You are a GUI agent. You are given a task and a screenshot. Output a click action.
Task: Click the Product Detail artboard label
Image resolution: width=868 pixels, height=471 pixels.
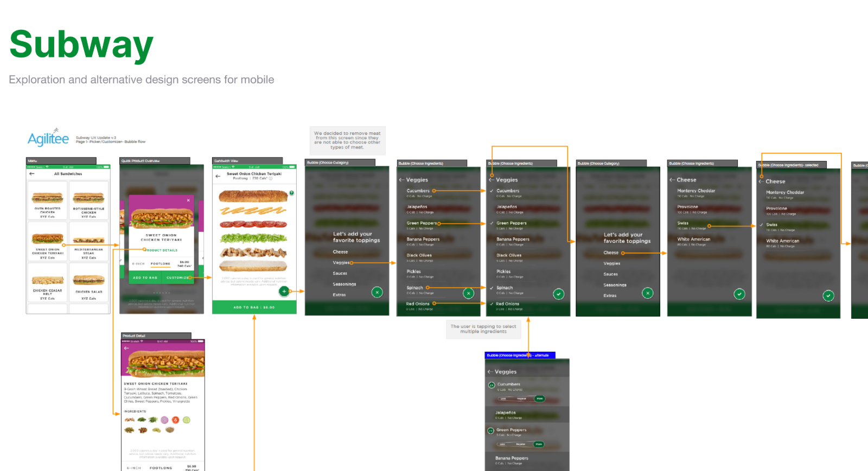pyautogui.click(x=156, y=336)
